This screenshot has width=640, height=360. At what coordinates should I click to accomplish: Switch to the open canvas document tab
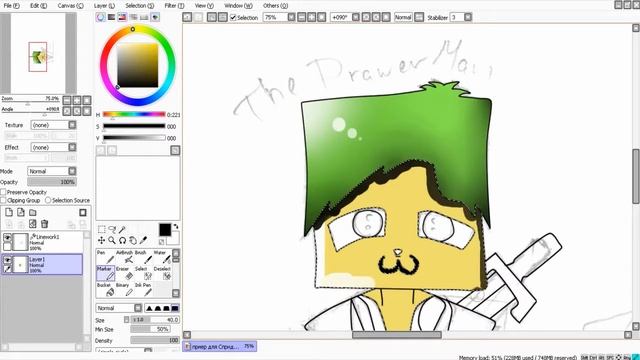pyautogui.click(x=220, y=346)
